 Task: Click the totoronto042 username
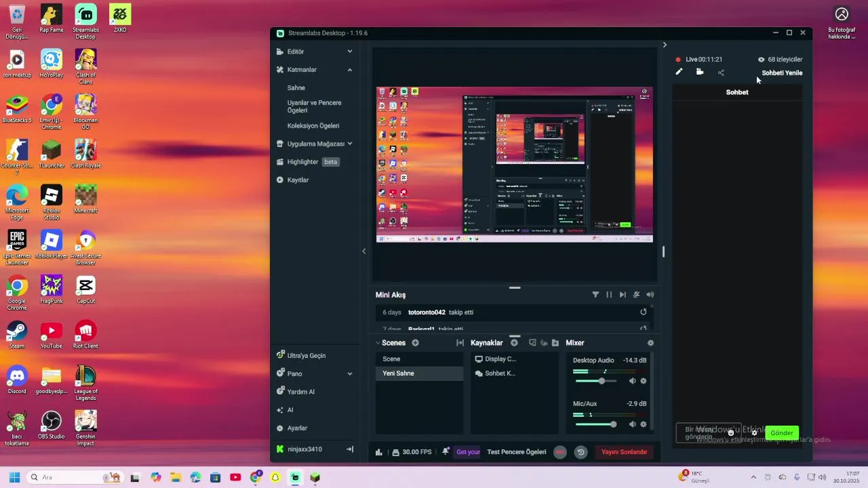[427, 312]
